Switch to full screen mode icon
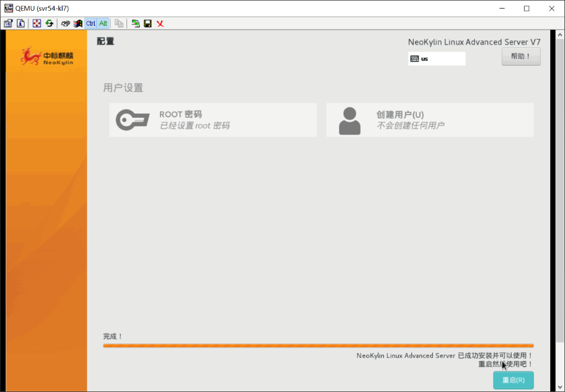This screenshot has width=565, height=392. 37,23
